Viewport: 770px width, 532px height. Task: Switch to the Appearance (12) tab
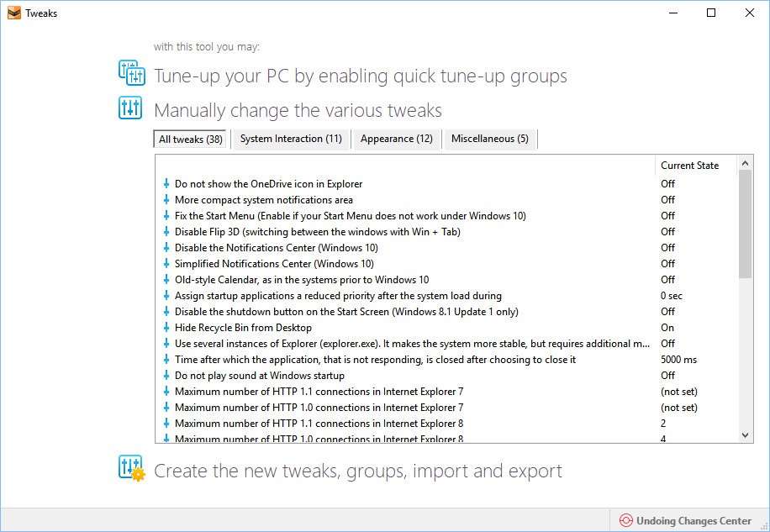397,139
